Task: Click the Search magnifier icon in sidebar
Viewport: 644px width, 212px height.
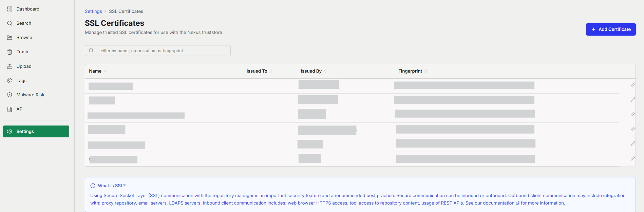Action: point(10,23)
